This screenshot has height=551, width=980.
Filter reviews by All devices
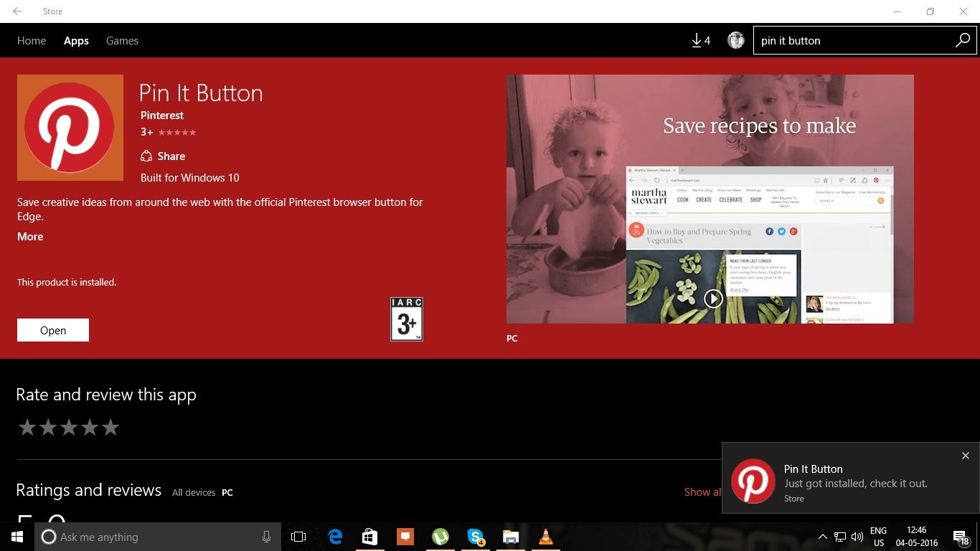[194, 492]
